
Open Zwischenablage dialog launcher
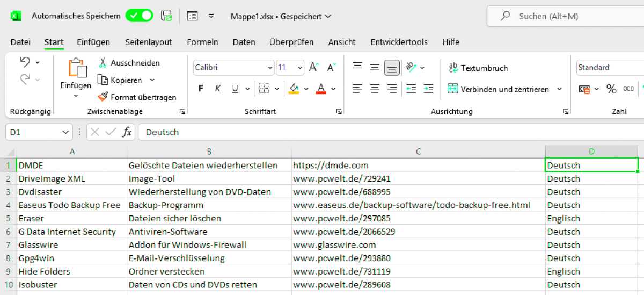coord(182,111)
